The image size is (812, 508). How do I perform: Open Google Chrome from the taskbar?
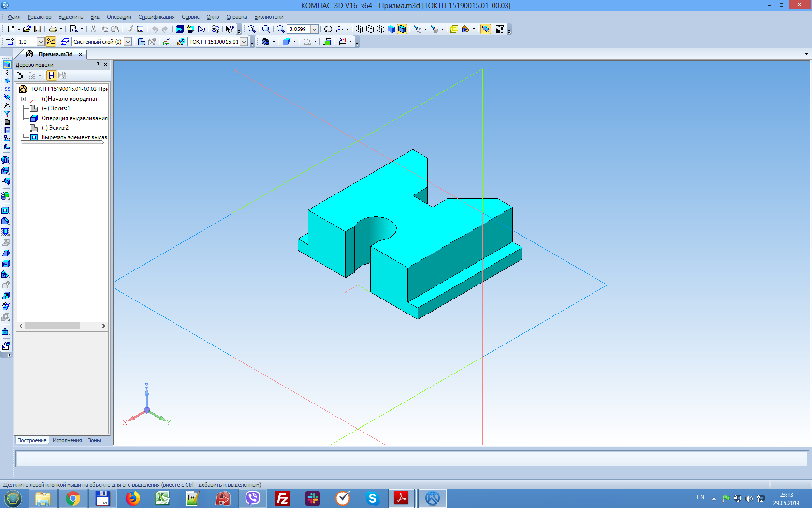pyautogui.click(x=73, y=498)
